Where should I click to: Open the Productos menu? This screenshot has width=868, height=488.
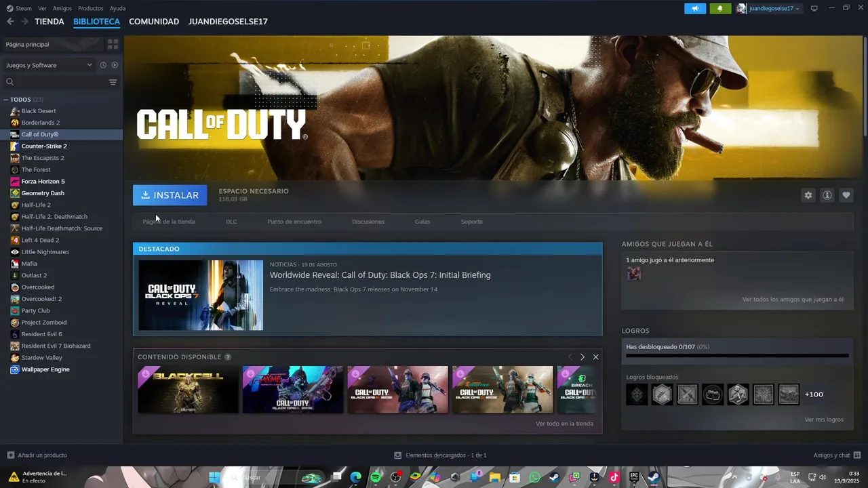[x=91, y=8]
